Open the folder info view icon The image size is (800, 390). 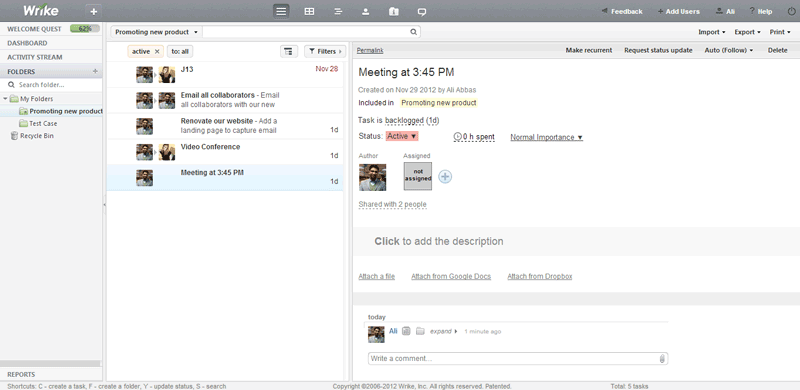393,11
